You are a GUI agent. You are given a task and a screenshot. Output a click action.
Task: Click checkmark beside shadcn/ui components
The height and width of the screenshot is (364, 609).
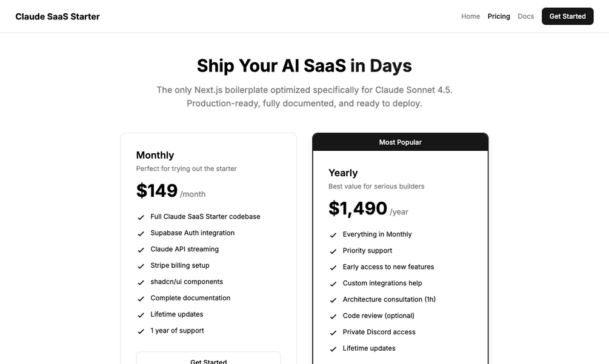coord(141,283)
